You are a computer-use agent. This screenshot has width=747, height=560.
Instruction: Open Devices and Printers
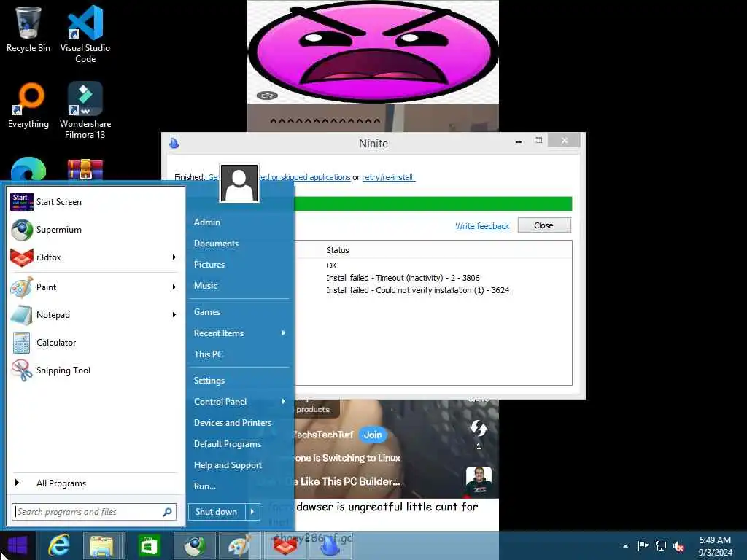(233, 423)
